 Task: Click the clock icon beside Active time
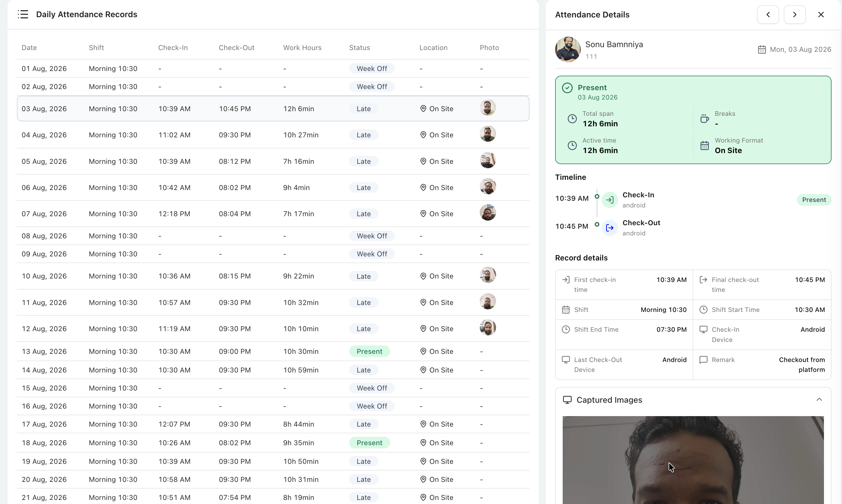coord(572,145)
